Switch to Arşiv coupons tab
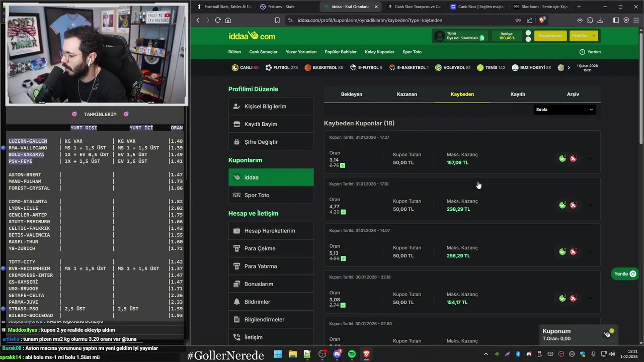The height and width of the screenshot is (362, 644). [573, 94]
